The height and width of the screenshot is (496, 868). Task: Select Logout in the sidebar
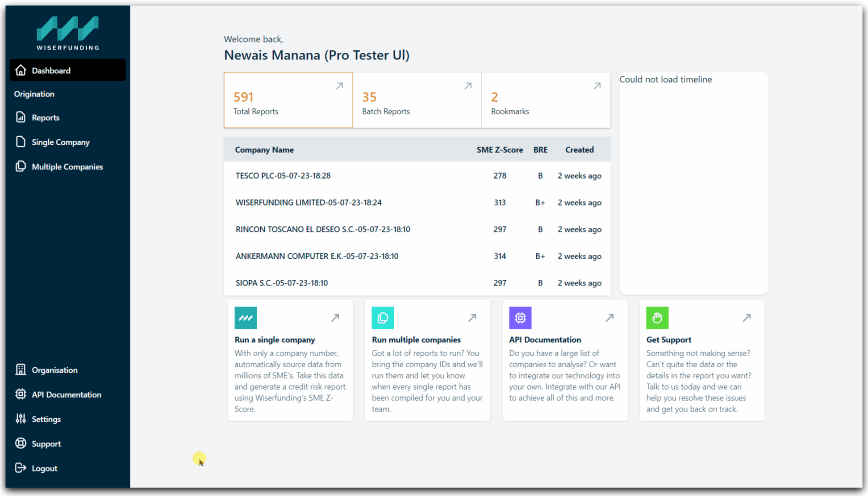coord(67,468)
